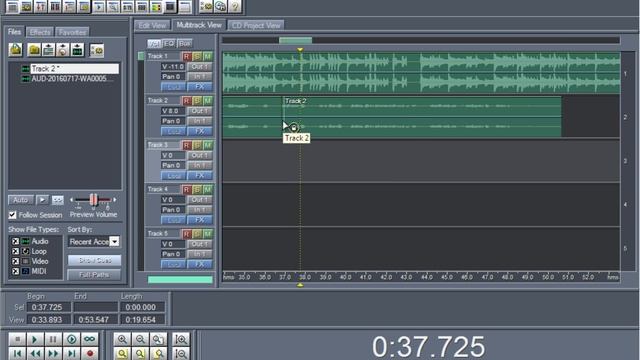The width and height of the screenshot is (640, 360).
Task: Click the Full Paths button
Action: click(94, 275)
